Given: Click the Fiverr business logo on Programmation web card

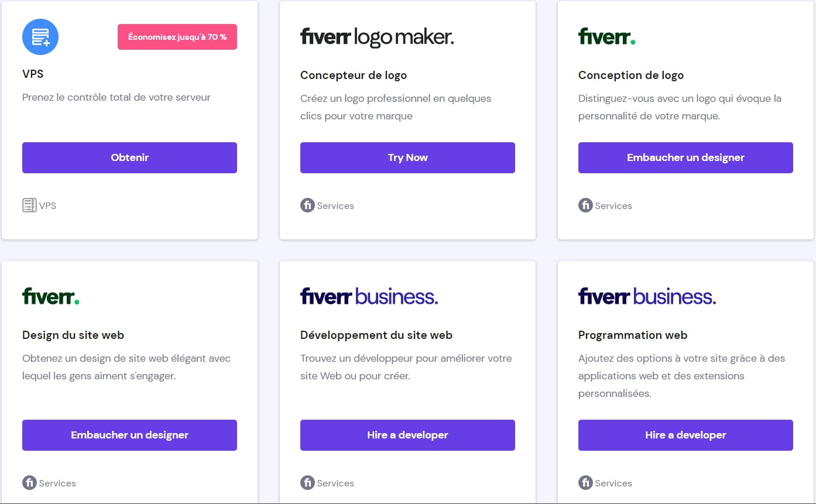Looking at the screenshot, I should click(x=647, y=296).
